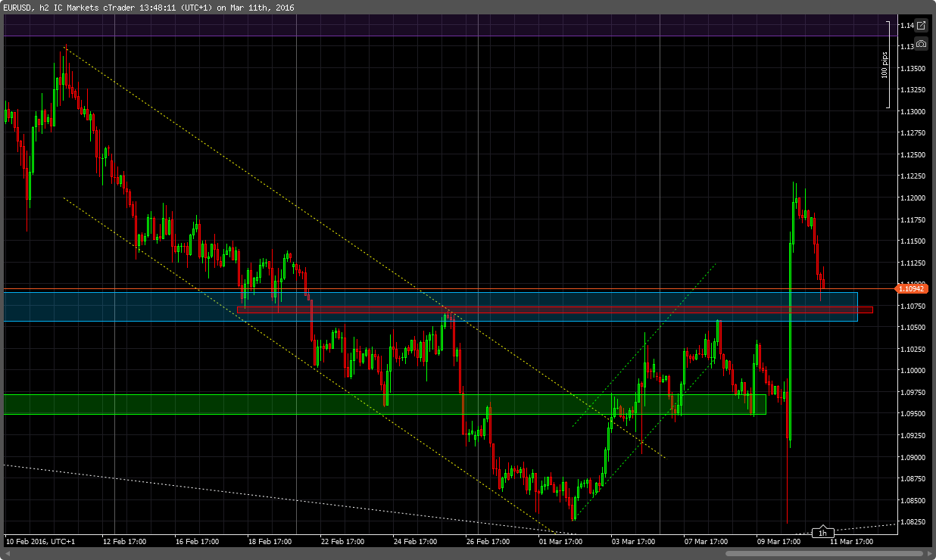Click the 1.13500 price axis label
Screen dimensions: 936x560
pyautogui.click(x=911, y=68)
